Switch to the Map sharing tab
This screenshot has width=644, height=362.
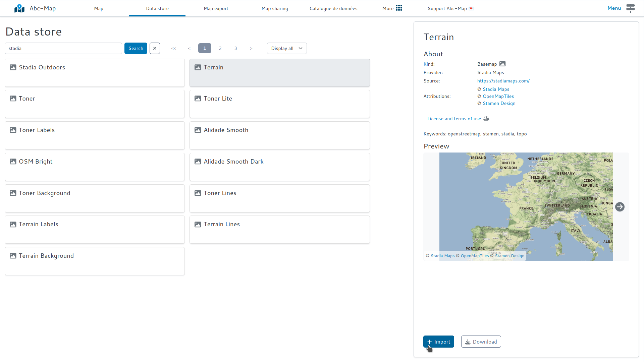pos(275,8)
